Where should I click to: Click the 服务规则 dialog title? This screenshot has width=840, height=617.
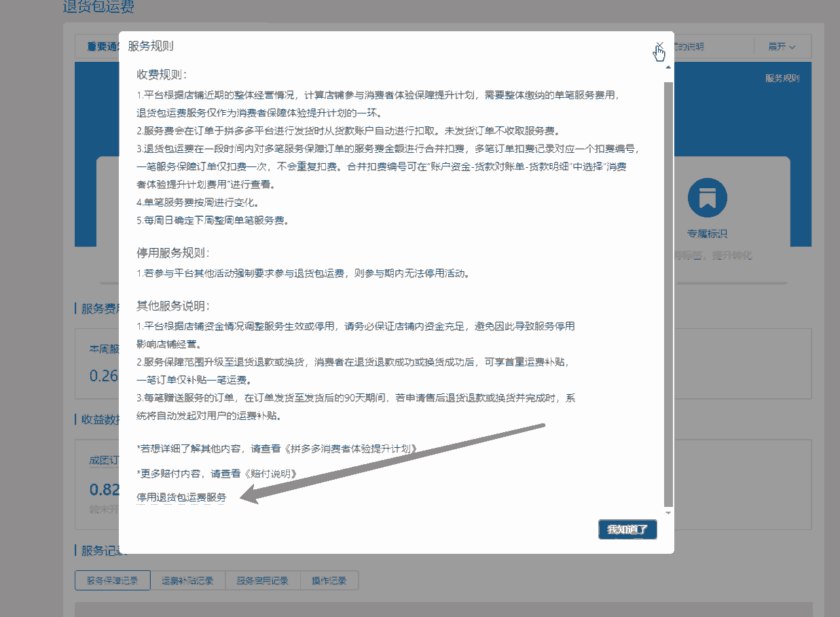[x=151, y=46]
